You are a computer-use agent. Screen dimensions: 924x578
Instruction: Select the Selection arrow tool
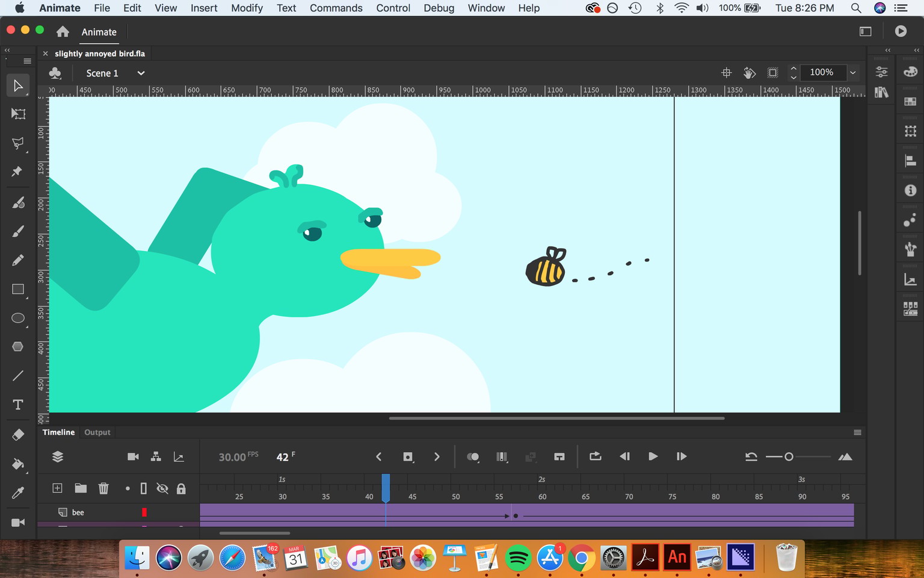click(x=18, y=85)
